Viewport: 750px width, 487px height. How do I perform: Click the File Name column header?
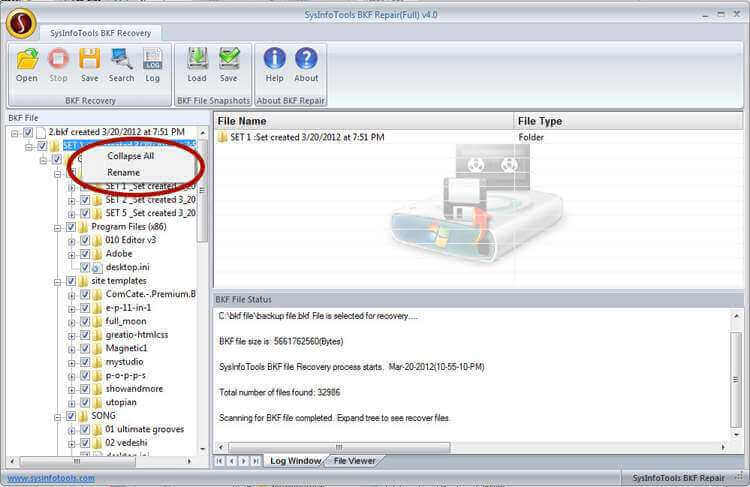click(246, 121)
